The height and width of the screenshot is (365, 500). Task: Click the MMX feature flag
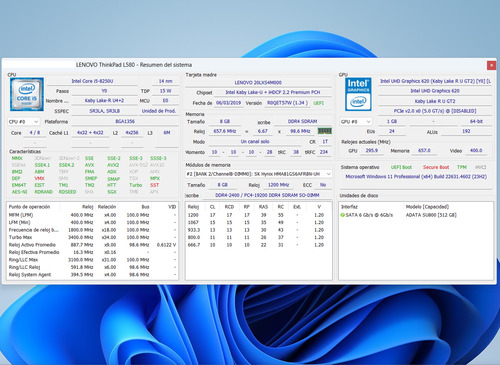(x=17, y=158)
